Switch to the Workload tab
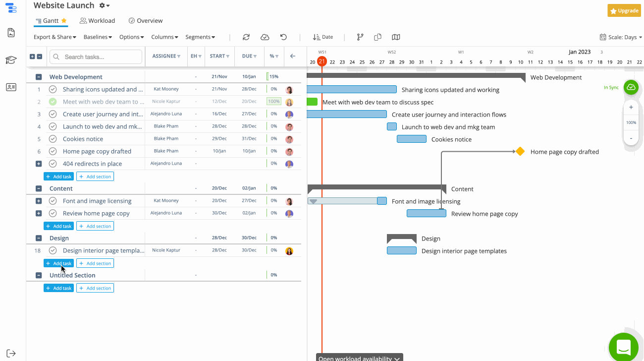 pyautogui.click(x=98, y=21)
